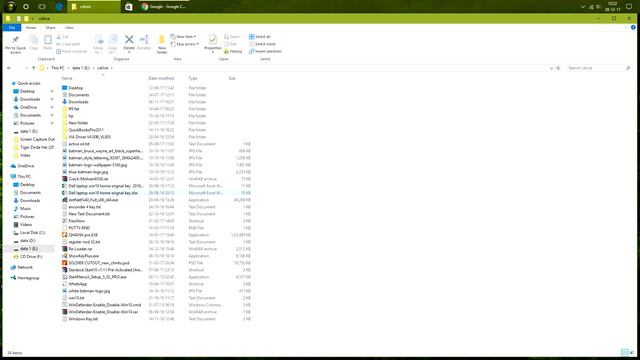
Task: Select the PUTTY.RND file
Action: click(79, 228)
